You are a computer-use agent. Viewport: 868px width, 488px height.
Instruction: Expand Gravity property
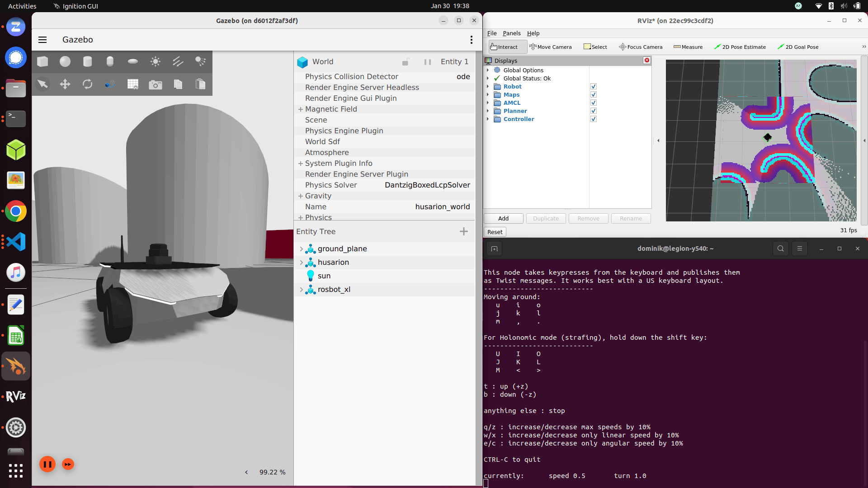click(x=300, y=196)
